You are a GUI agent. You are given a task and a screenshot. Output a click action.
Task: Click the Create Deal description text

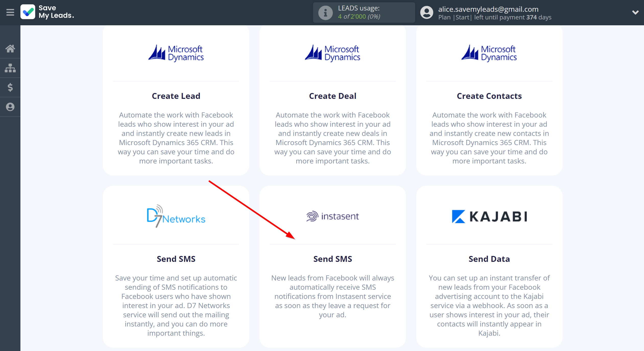tap(332, 138)
